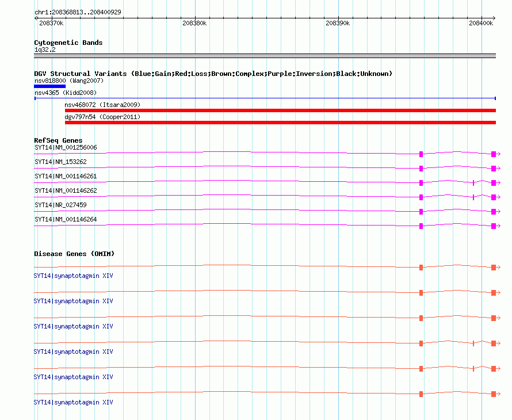512x420 pixels.
Task: Select transcript label SYT14|NR_027459
Action: tap(60, 205)
